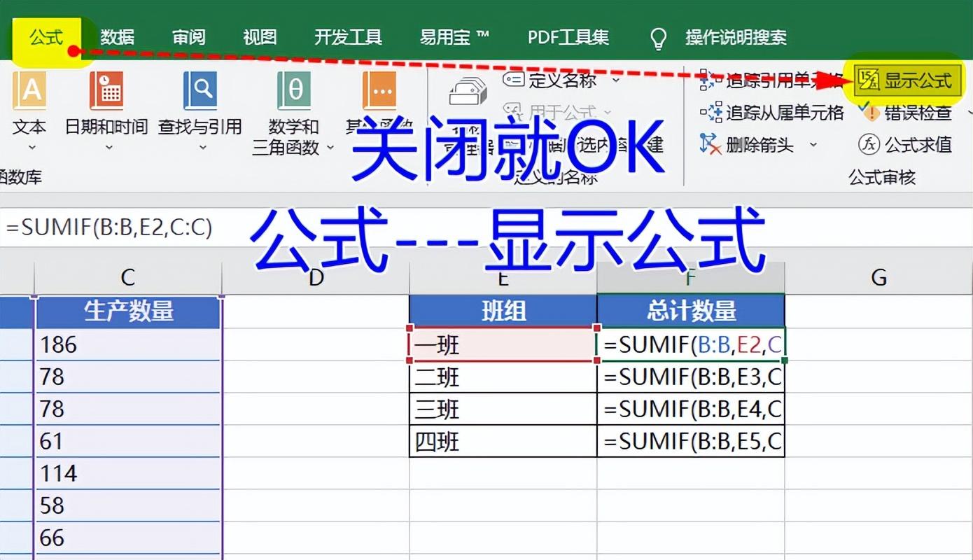Image resolution: width=973 pixels, height=560 pixels.
Task: Select the cell containing 66
Action: (x=128, y=538)
